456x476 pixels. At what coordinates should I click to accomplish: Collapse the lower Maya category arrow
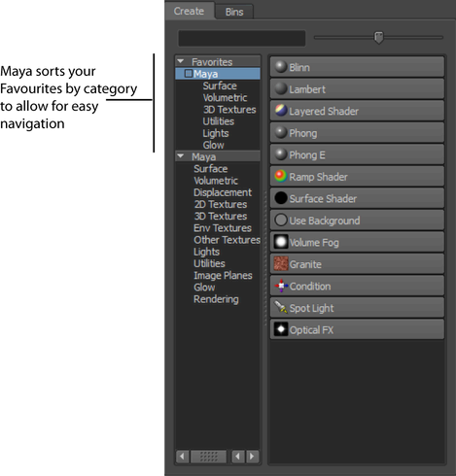point(181,156)
